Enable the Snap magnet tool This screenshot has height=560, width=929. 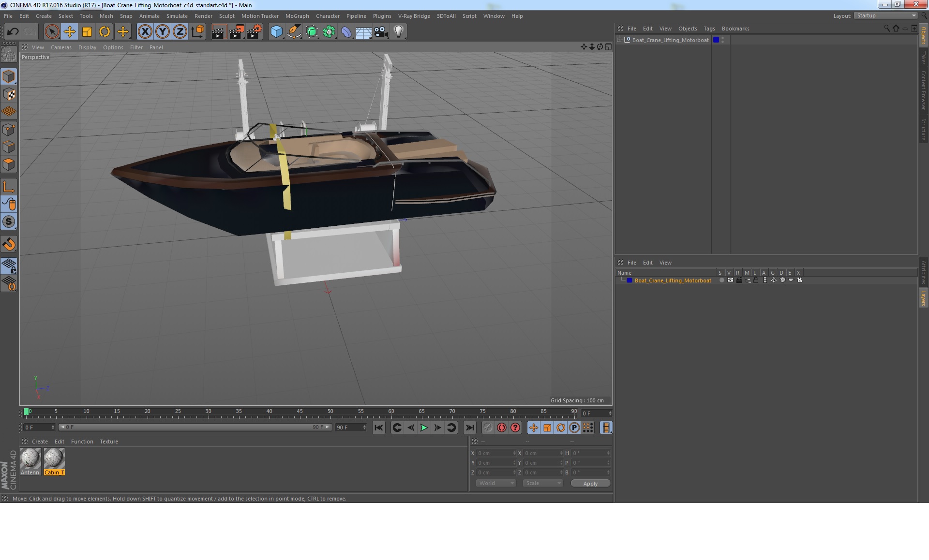(x=9, y=244)
